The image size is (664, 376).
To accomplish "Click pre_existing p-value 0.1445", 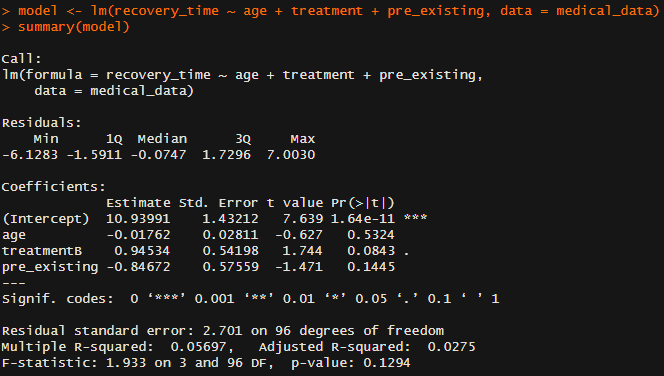I will coord(371,267).
